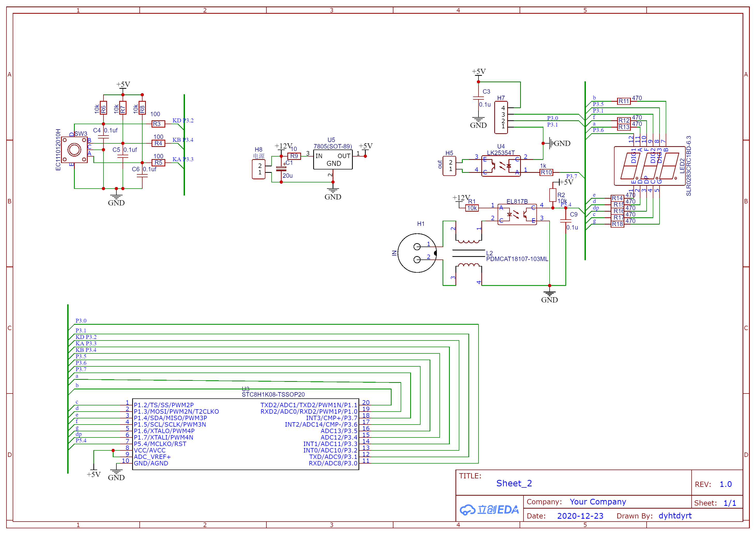
Task: Click the Your Company field
Action: (x=598, y=502)
